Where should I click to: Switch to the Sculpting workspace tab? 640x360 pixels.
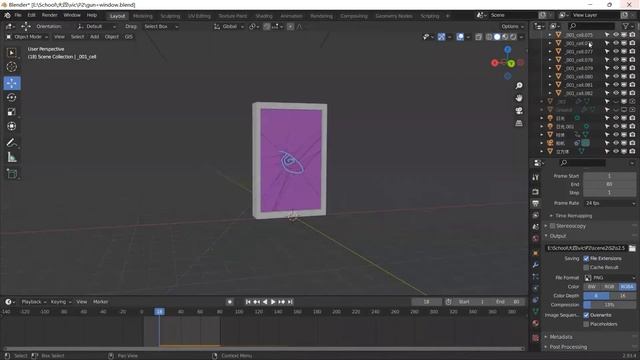(170, 16)
